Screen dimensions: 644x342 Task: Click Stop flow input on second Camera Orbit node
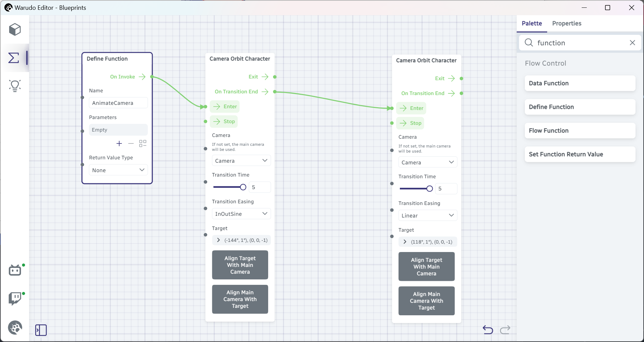(410, 123)
